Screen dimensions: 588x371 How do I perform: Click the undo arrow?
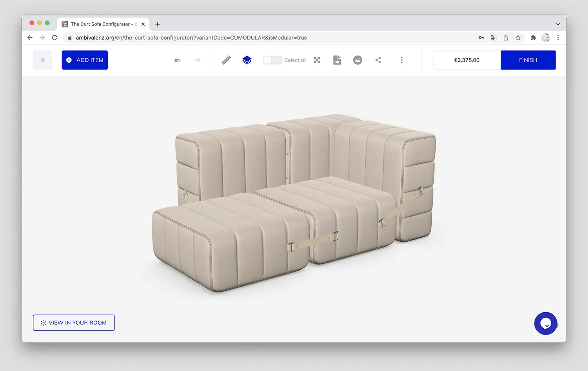[177, 60]
